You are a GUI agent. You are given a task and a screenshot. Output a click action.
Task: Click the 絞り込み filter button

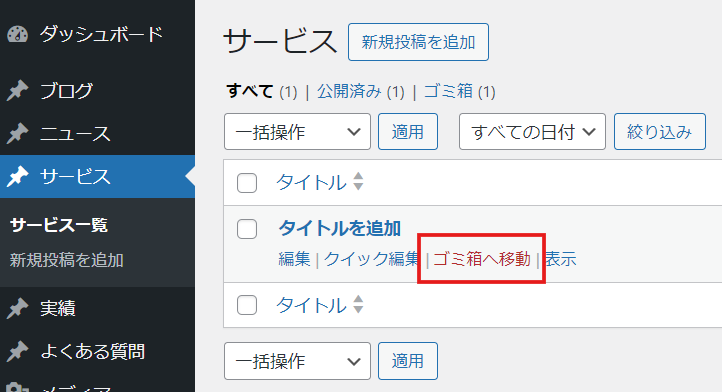[x=659, y=132]
